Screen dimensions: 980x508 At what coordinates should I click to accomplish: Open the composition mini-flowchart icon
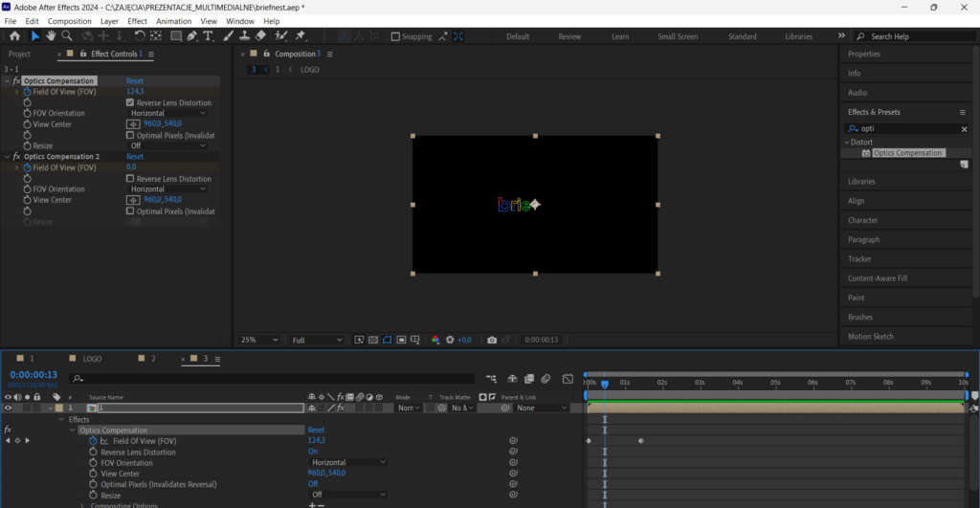pos(492,379)
